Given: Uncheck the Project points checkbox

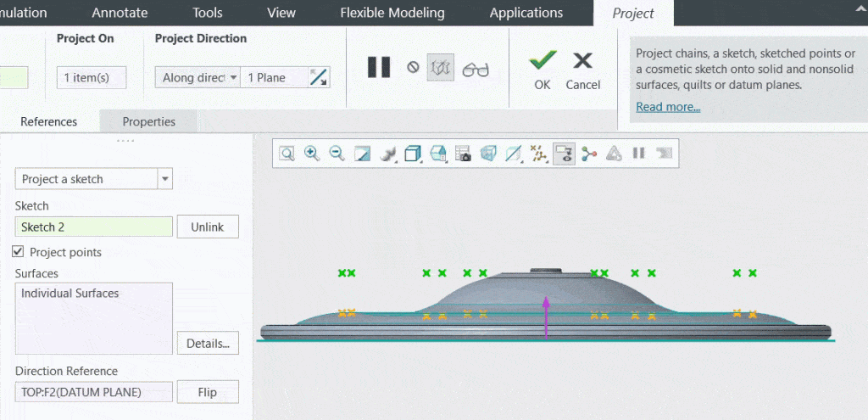Looking at the screenshot, I should pyautogui.click(x=19, y=252).
